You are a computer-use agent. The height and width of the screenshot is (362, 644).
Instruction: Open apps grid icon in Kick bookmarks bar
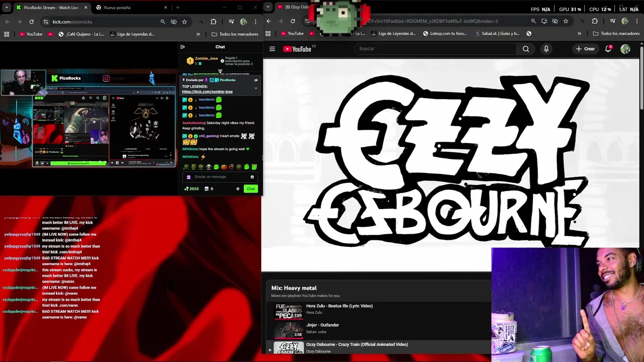[7, 34]
